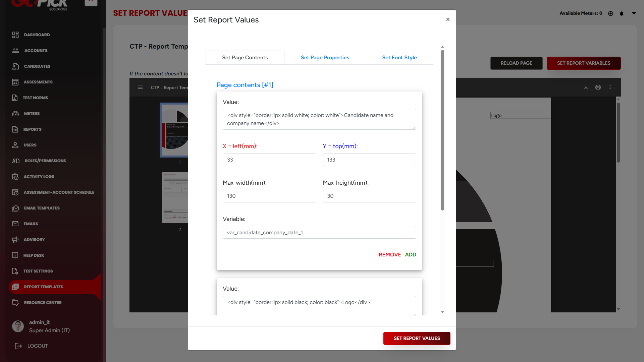Image resolution: width=644 pixels, height=362 pixels.
Task: Click the add meters plus icon
Action: (610, 13)
